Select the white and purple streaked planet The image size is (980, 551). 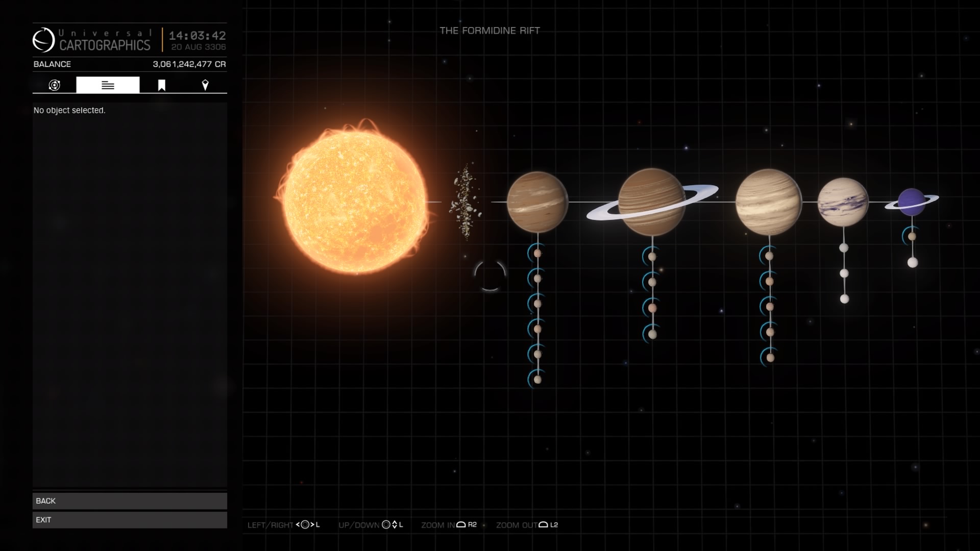843,202
